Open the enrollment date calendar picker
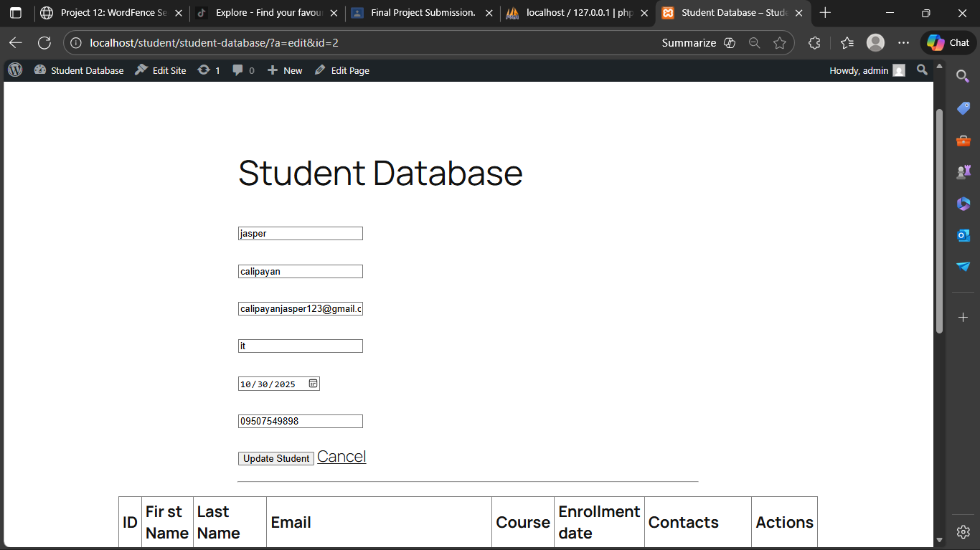Screen dimensions: 980x550 [313, 383]
